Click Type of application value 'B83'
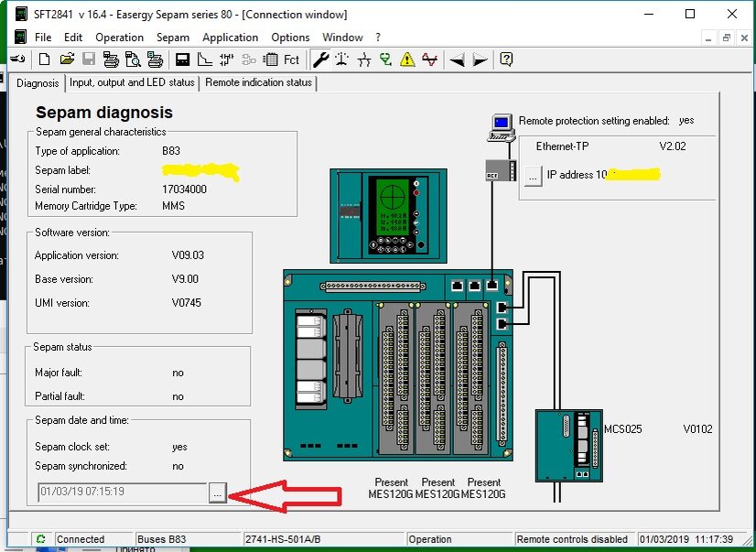This screenshot has height=552, width=756. click(x=171, y=151)
